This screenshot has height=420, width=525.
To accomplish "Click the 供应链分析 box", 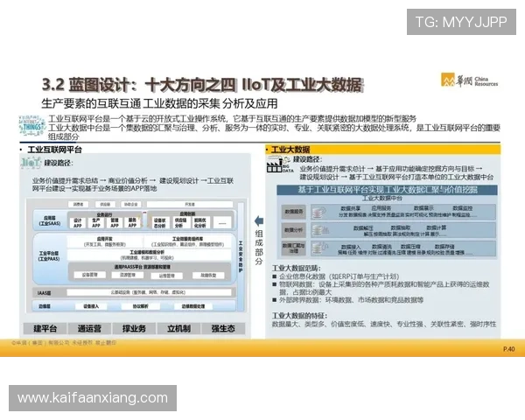I will tap(180, 223).
